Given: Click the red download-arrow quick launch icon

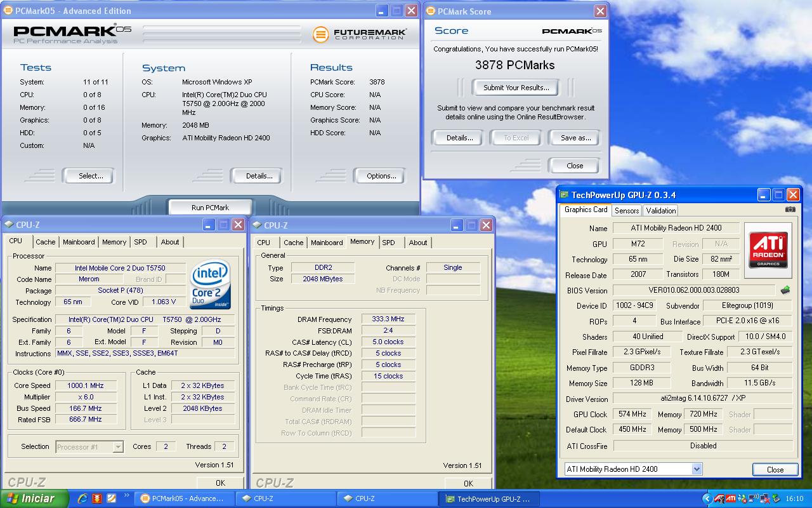Looking at the screenshot, I should 97,498.
